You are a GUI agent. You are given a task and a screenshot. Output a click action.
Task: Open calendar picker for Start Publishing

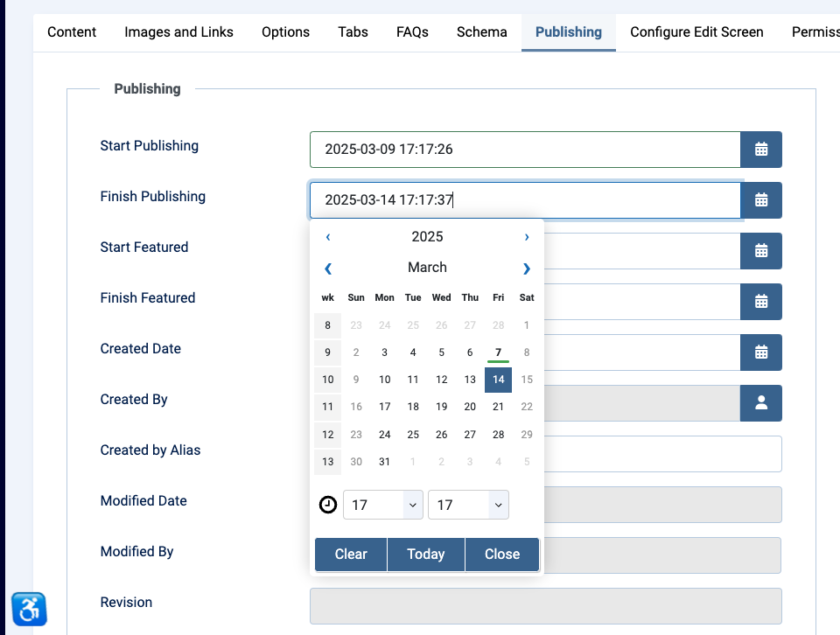pyautogui.click(x=761, y=150)
